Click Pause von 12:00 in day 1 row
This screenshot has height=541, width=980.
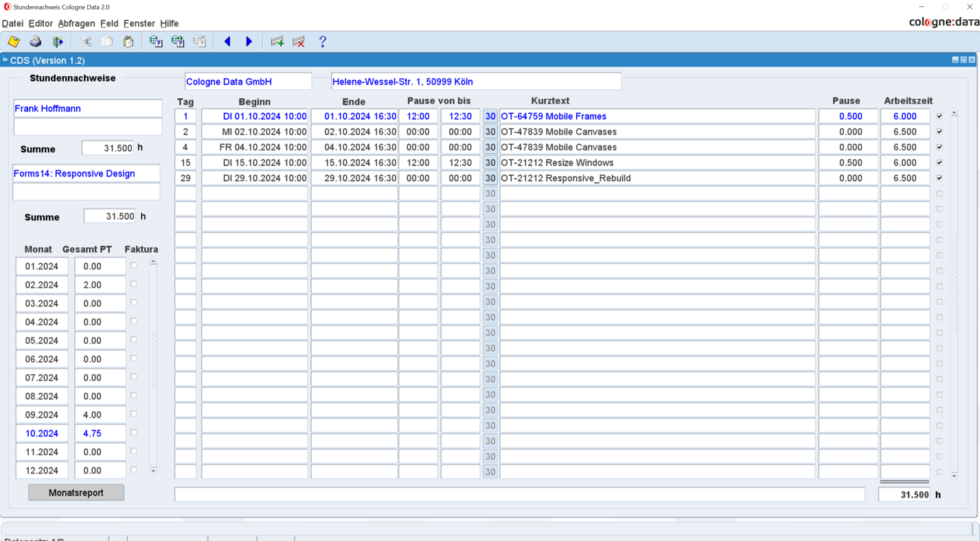[x=418, y=117]
